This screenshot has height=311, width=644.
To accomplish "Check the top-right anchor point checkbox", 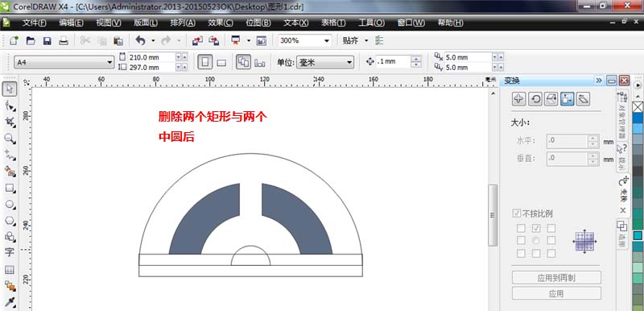I will 551,228.
